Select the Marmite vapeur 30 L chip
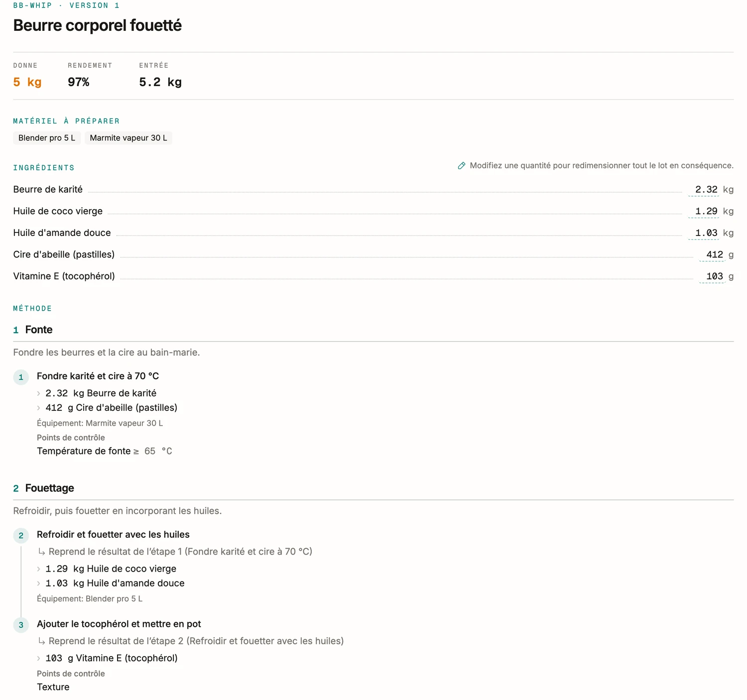The image size is (747, 700). coord(128,138)
